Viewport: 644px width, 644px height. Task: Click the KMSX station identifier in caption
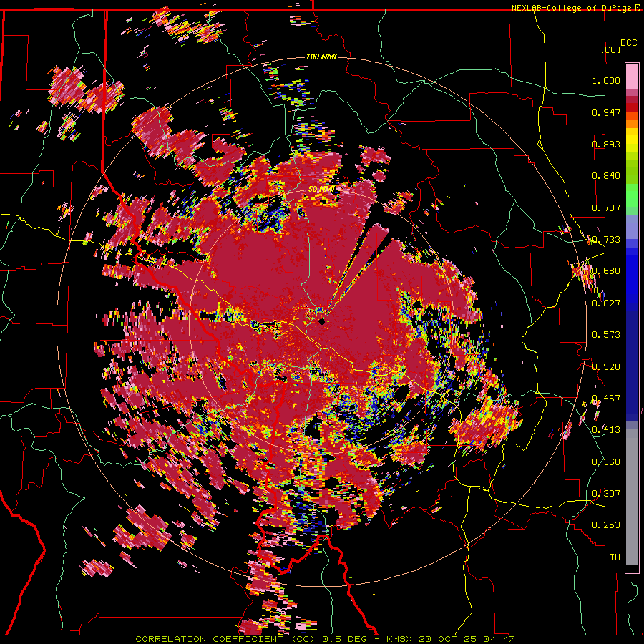[401, 639]
